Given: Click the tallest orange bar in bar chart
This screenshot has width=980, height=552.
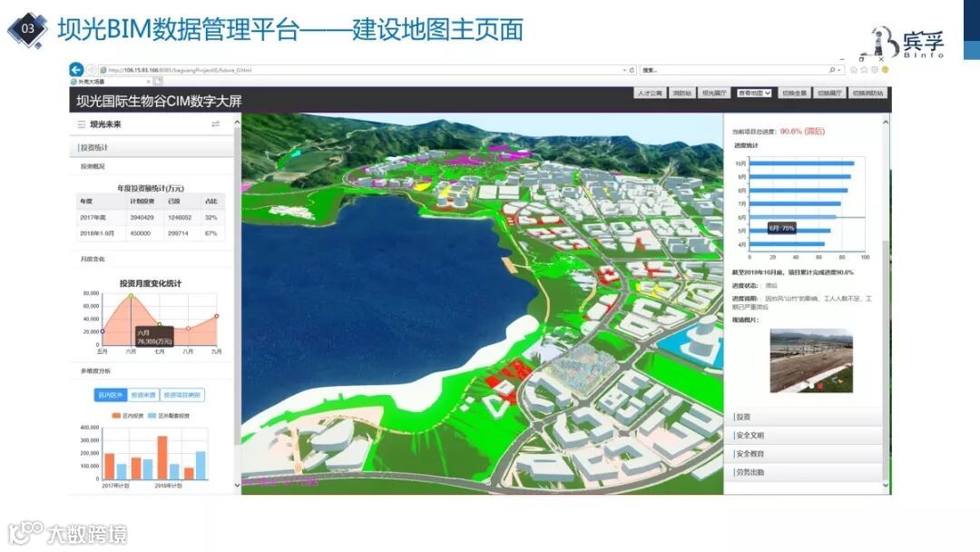Looking at the screenshot, I should tap(162, 458).
